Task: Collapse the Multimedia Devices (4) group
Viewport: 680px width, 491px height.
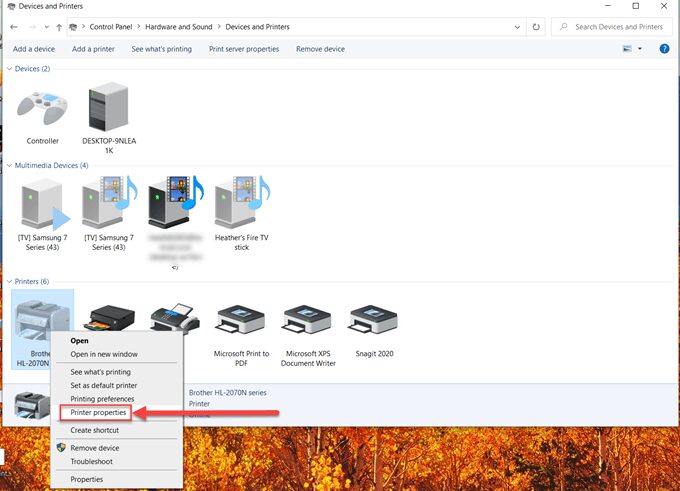Action: pyautogui.click(x=10, y=165)
